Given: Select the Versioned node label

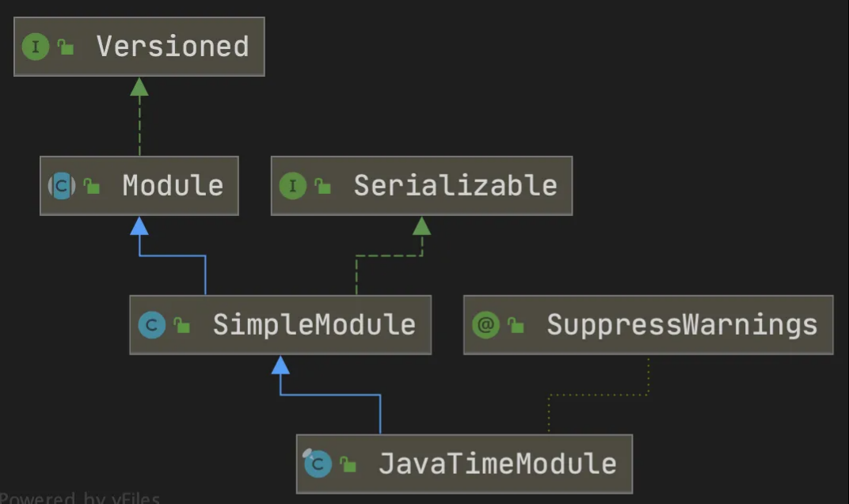Looking at the screenshot, I should tap(173, 47).
